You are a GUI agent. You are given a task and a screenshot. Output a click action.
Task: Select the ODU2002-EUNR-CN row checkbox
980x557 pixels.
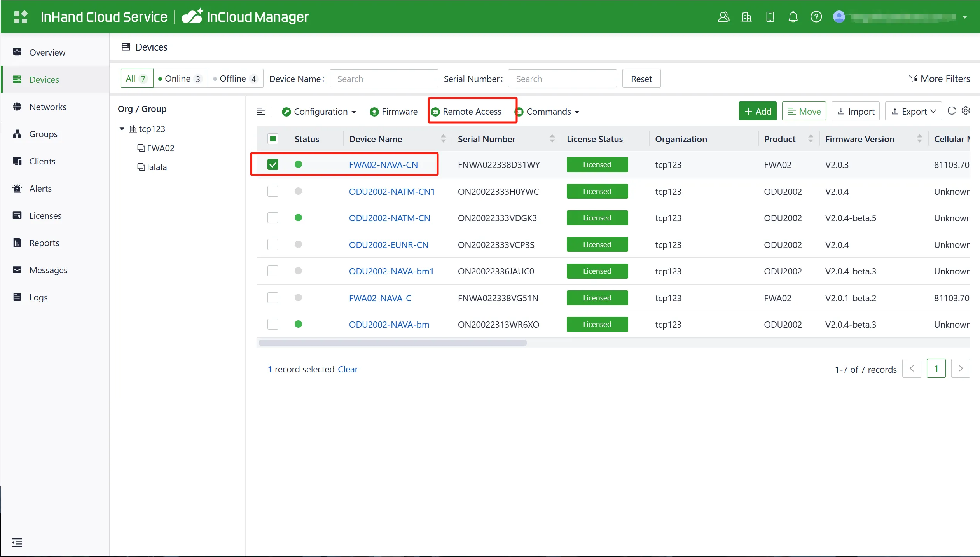[273, 244]
